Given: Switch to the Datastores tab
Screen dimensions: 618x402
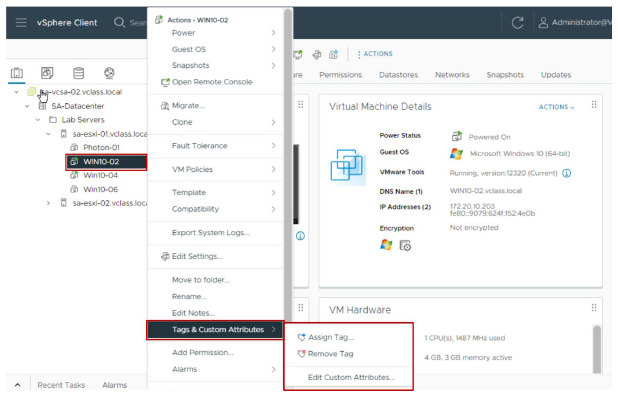Looking at the screenshot, I should [399, 75].
